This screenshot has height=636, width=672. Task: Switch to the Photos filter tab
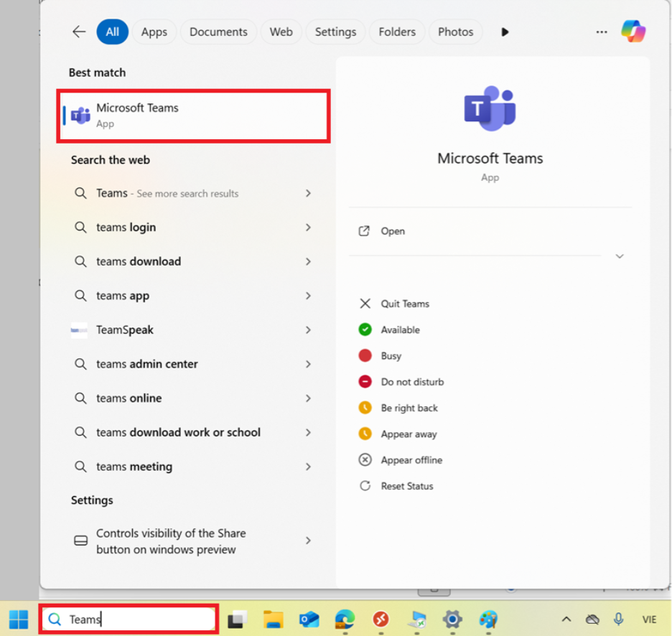(x=456, y=32)
